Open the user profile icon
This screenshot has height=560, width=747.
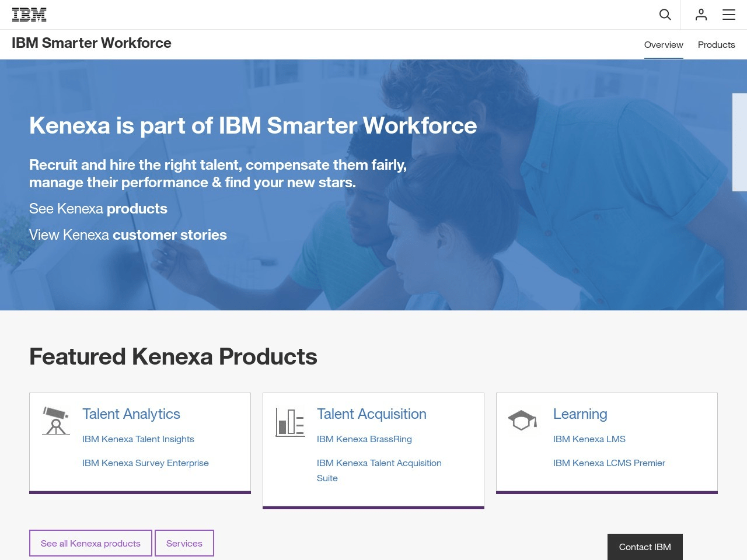tap(701, 15)
